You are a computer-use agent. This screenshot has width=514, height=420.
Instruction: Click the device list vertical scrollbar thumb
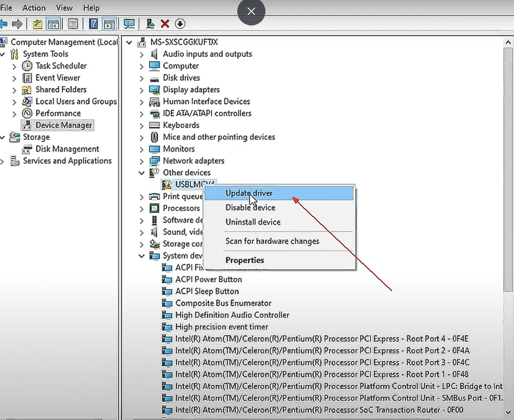click(508, 169)
